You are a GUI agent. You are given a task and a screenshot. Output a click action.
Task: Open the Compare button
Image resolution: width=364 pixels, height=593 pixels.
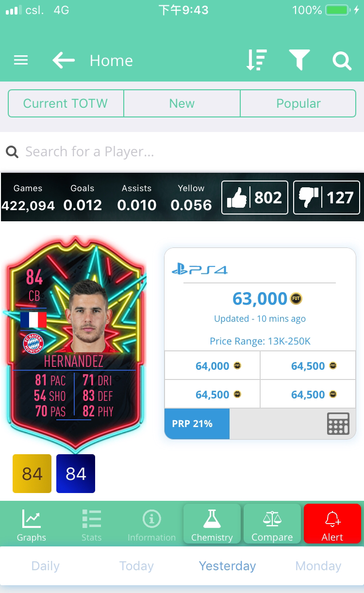pos(272,524)
